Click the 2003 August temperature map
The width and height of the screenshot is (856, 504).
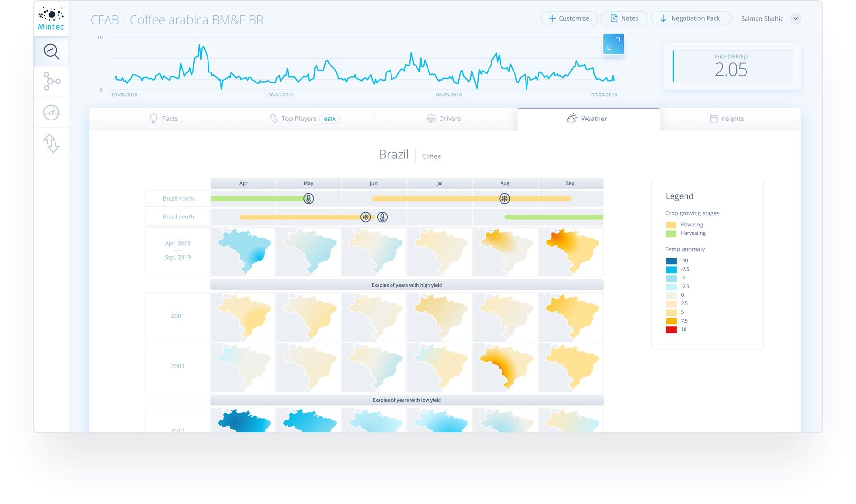pos(505,367)
